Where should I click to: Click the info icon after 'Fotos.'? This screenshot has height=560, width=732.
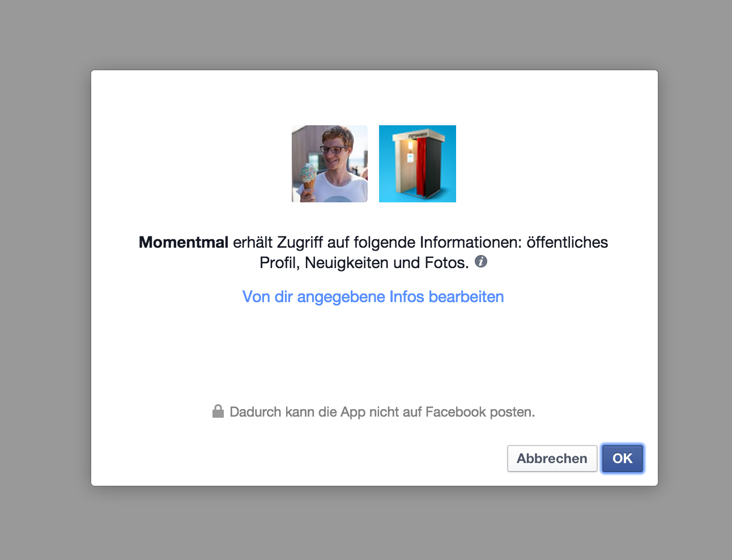pos(481,261)
